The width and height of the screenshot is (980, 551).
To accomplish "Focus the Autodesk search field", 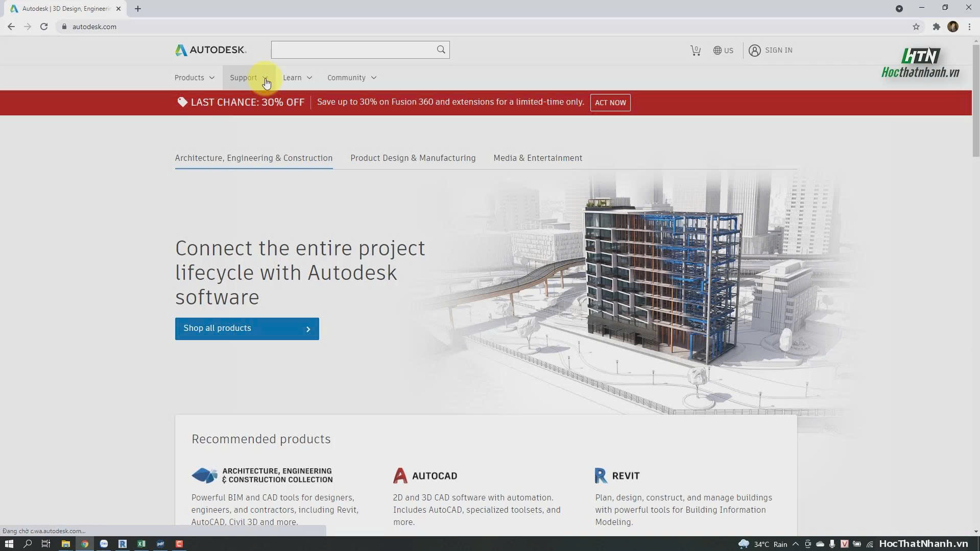I will coord(353,50).
